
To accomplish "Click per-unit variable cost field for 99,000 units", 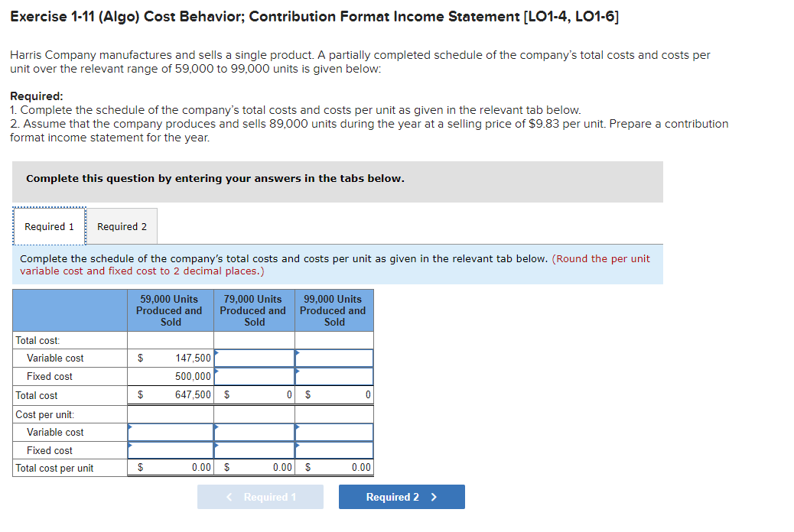I will [x=334, y=432].
